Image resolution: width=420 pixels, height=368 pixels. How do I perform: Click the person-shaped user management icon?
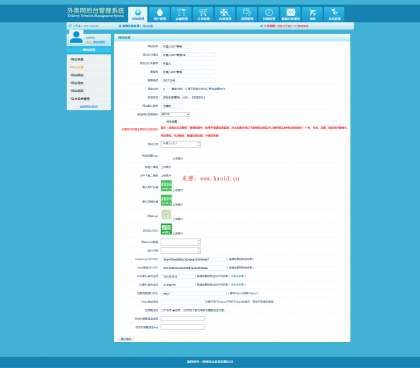[x=160, y=14]
